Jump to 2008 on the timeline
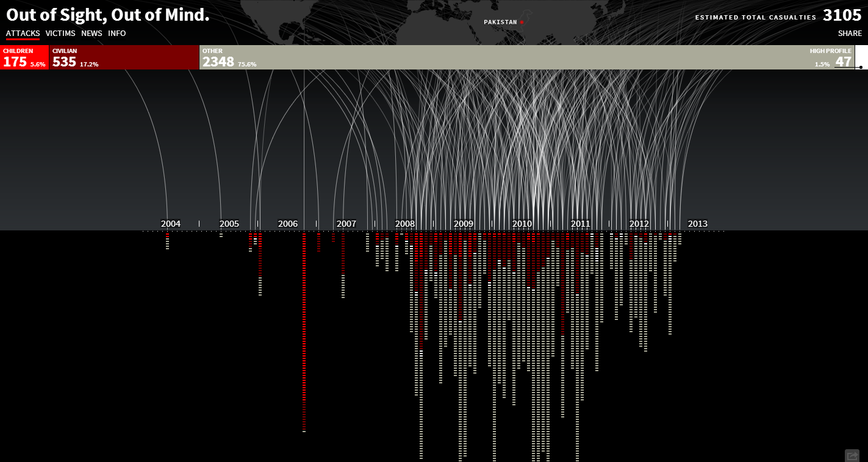 pyautogui.click(x=405, y=224)
